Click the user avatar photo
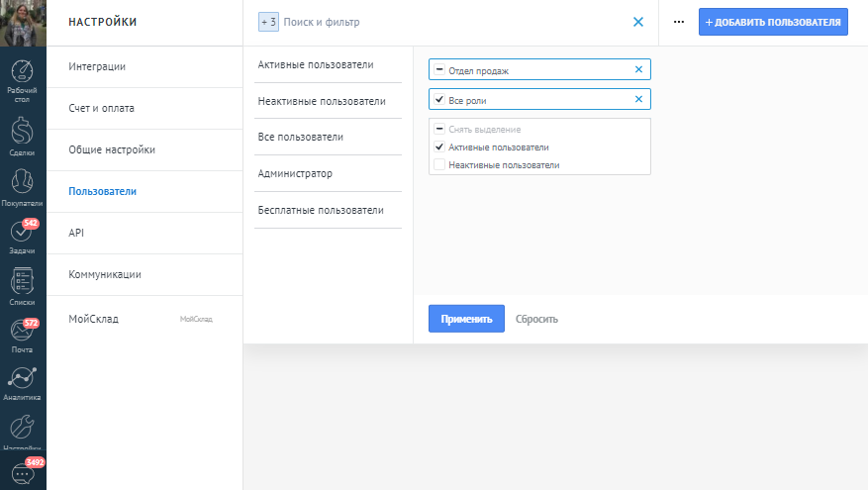Screen dimensions: 868x490 (x=23, y=23)
